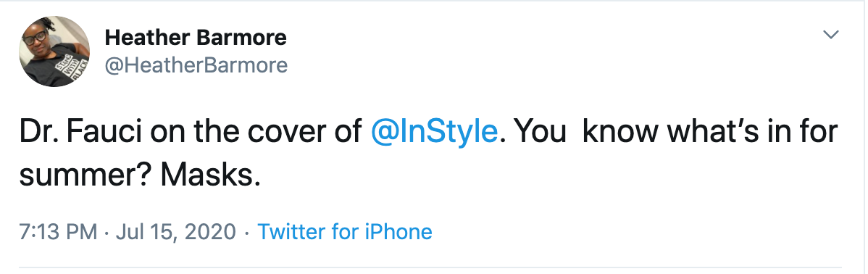View the circular avatar of the author
Viewport: 868px width, 274px height.
coord(54,51)
